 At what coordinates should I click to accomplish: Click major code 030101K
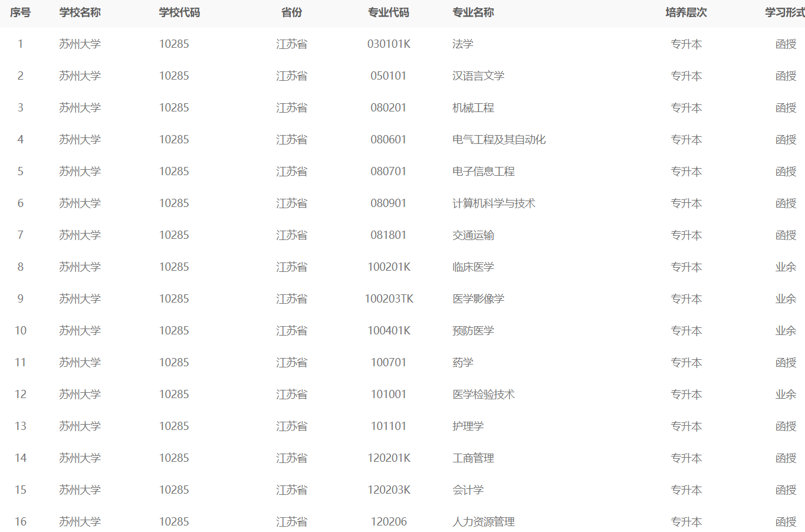389,44
